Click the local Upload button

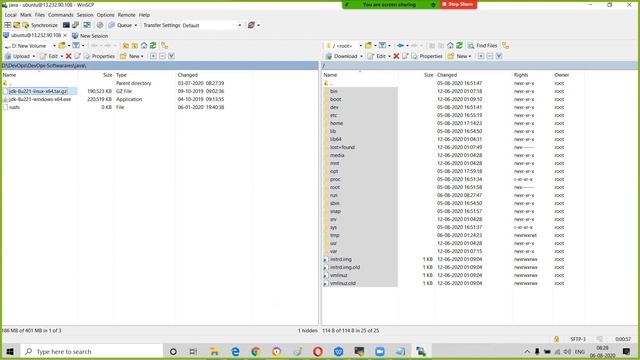[x=18, y=56]
